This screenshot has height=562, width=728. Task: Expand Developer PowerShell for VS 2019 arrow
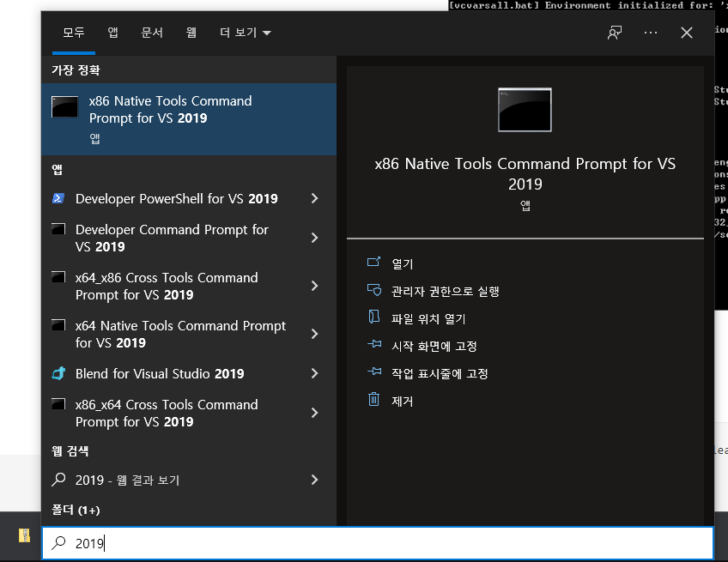pos(315,198)
